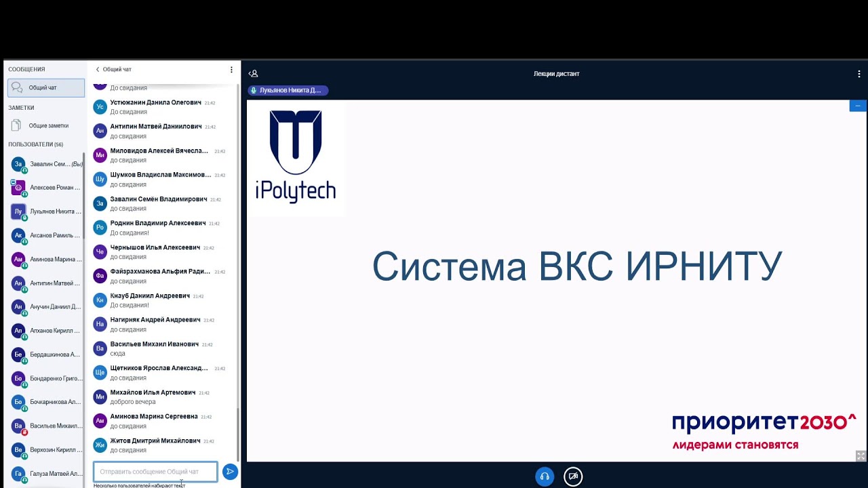Open user Аксанов Рамиль in user list
The width and height of the screenshot is (868, 488).
(x=46, y=235)
